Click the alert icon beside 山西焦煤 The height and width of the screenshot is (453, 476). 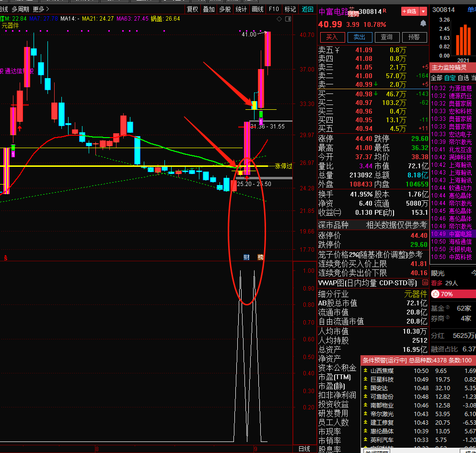coord(365,371)
